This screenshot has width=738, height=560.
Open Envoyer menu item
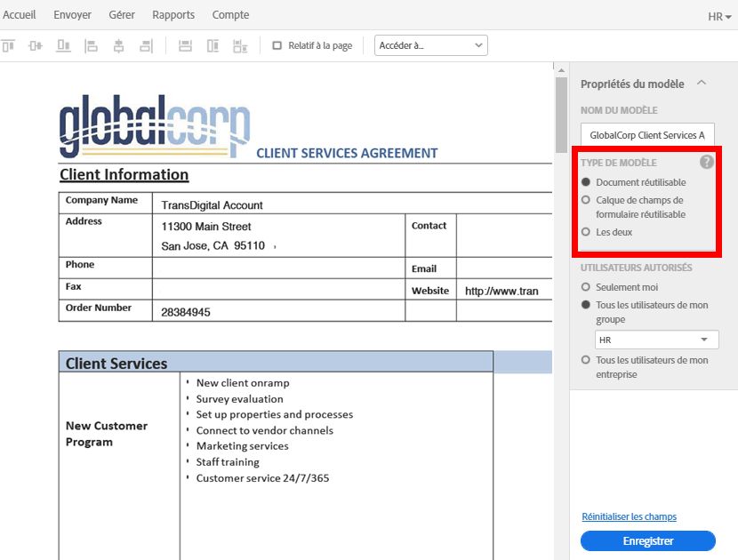click(73, 15)
